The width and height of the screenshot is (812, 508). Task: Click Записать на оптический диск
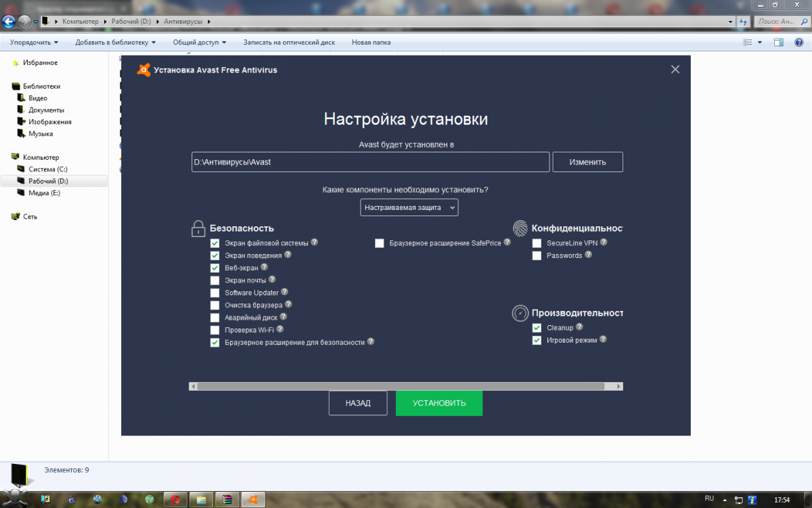pos(289,42)
